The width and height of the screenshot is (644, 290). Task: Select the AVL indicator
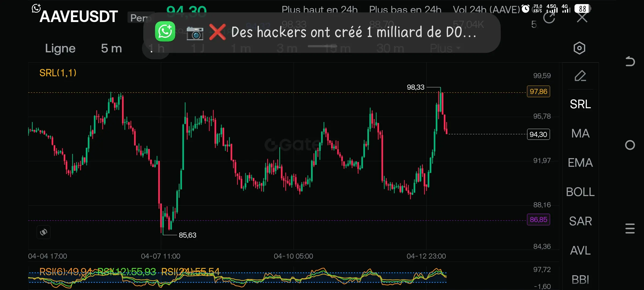[x=580, y=251]
